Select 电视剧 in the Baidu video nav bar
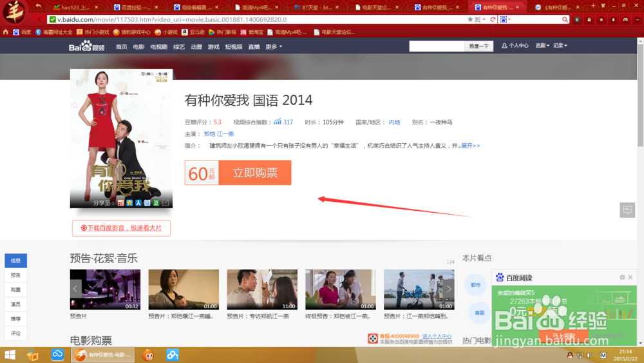Viewport: 644px width, 363px height. pyautogui.click(x=159, y=47)
